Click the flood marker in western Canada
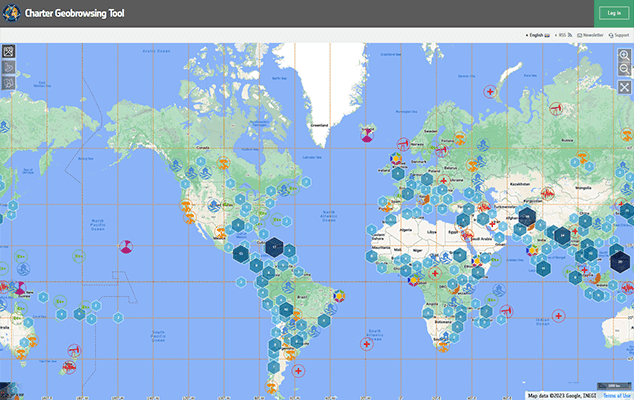The image size is (634, 400). point(175,165)
